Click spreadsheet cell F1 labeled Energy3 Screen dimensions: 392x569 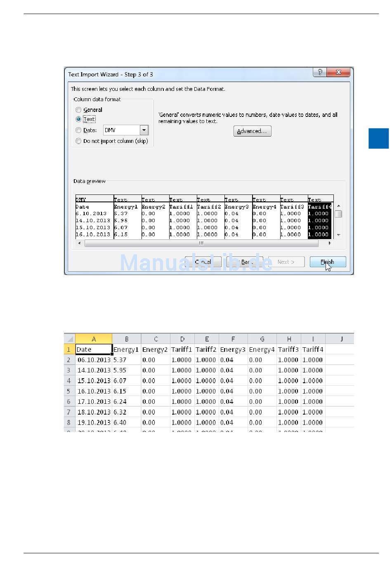point(233,349)
